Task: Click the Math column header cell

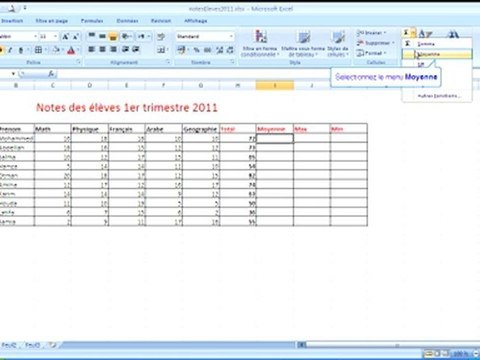Action: pyautogui.click(x=53, y=129)
